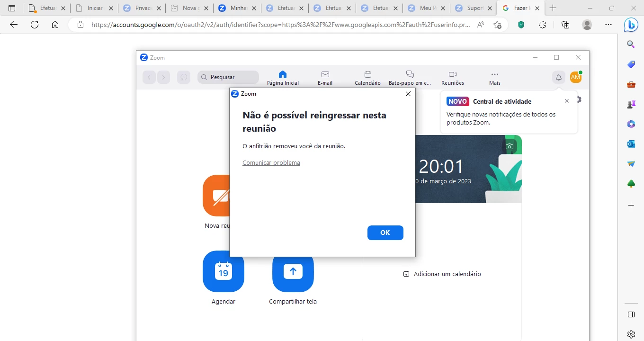
Task: Click the paper plane Drop sidebar icon
Action: 631,164
